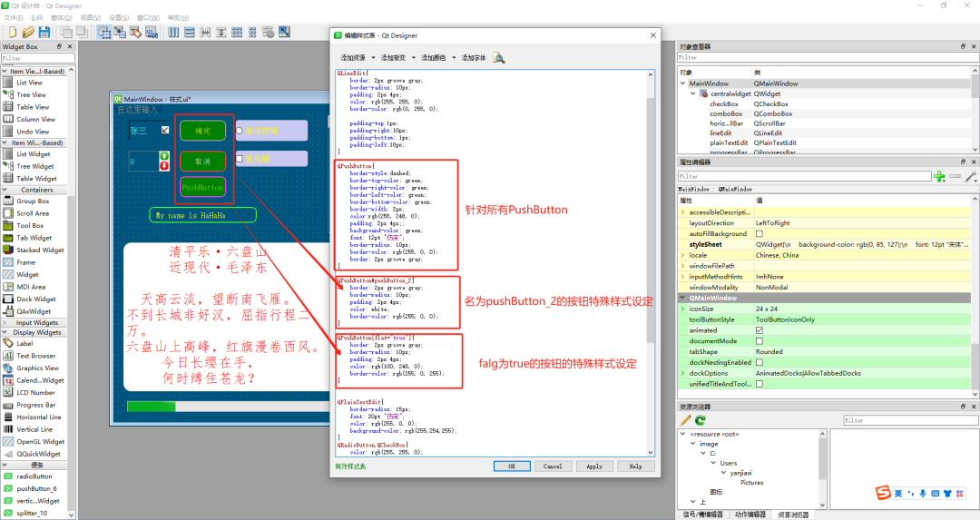This screenshot has height=520, width=980.
Task: Click the Open file folder icon
Action: click(x=28, y=32)
